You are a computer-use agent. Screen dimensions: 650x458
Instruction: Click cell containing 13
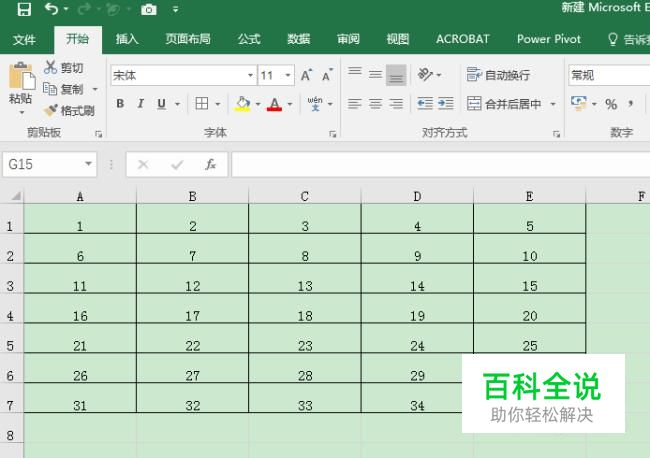pos(305,279)
